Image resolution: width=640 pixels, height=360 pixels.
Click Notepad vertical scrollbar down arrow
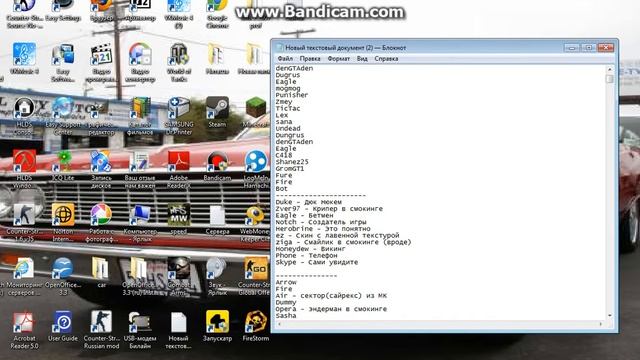[610, 316]
